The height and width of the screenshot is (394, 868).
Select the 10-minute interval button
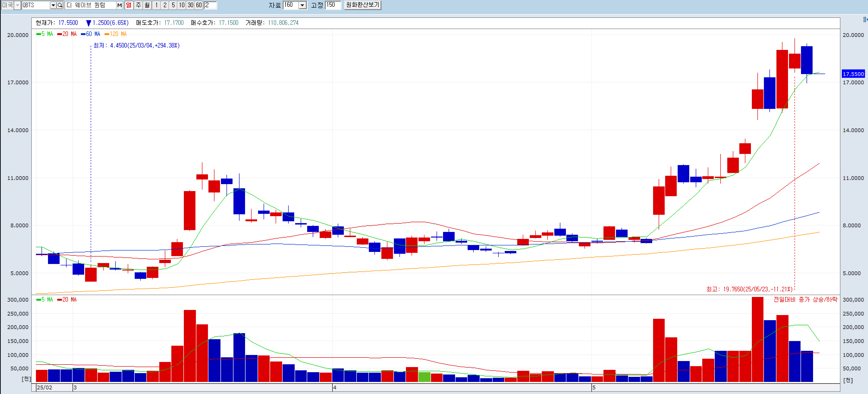tap(182, 5)
